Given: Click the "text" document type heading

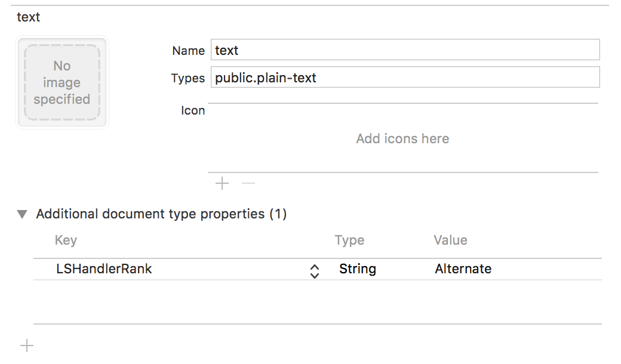Looking at the screenshot, I should (x=28, y=17).
